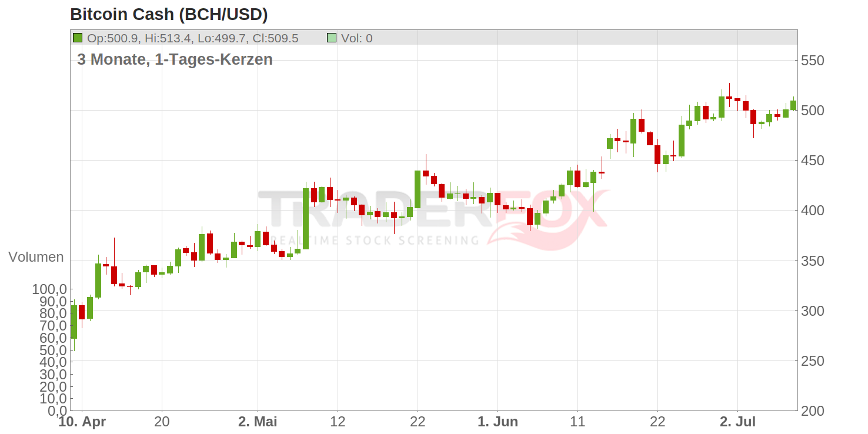Click the "20" date axis label
Viewport: 868px width, 434px height.
[x=162, y=422]
